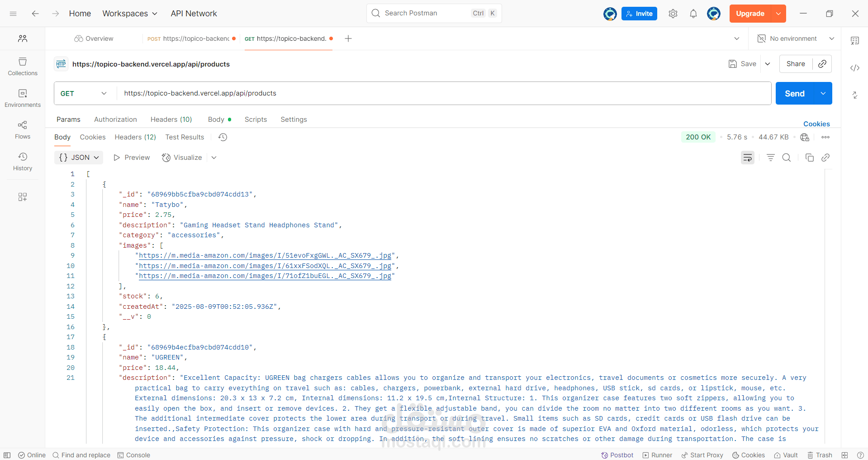Select the response Cookies tab
The width and height of the screenshot is (868, 460).
coord(93,137)
